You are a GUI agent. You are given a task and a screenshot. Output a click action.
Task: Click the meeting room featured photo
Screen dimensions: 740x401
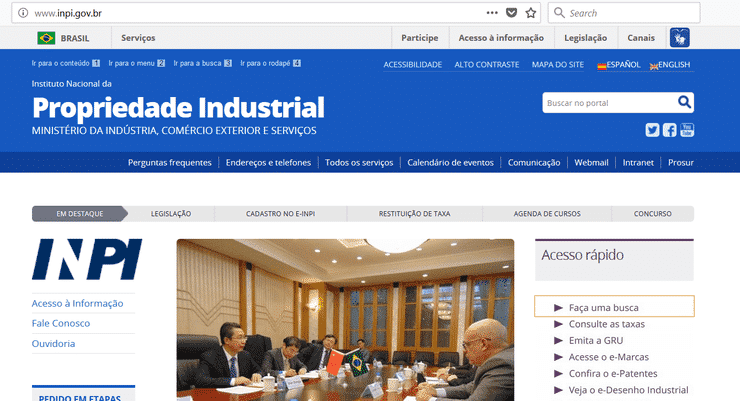click(x=345, y=320)
